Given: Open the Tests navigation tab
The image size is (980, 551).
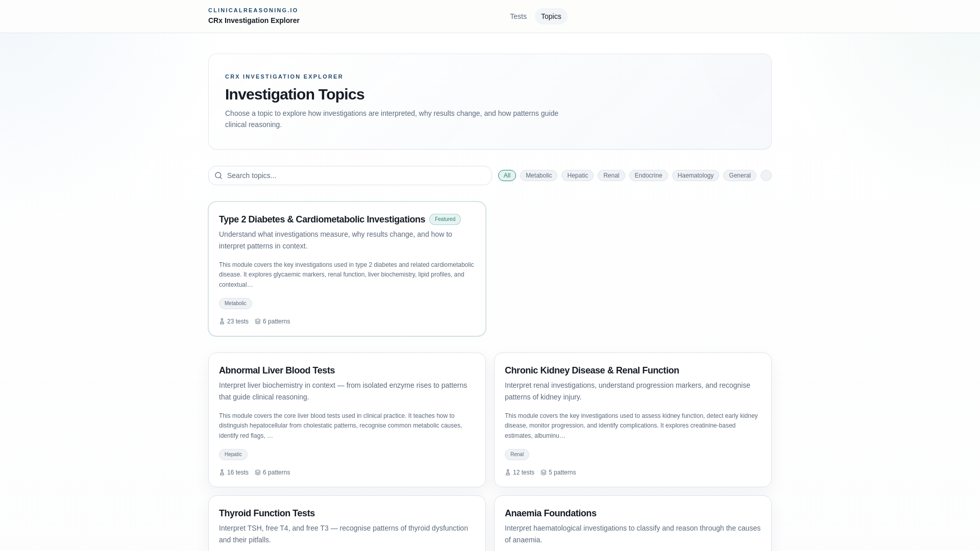Looking at the screenshot, I should [518, 16].
